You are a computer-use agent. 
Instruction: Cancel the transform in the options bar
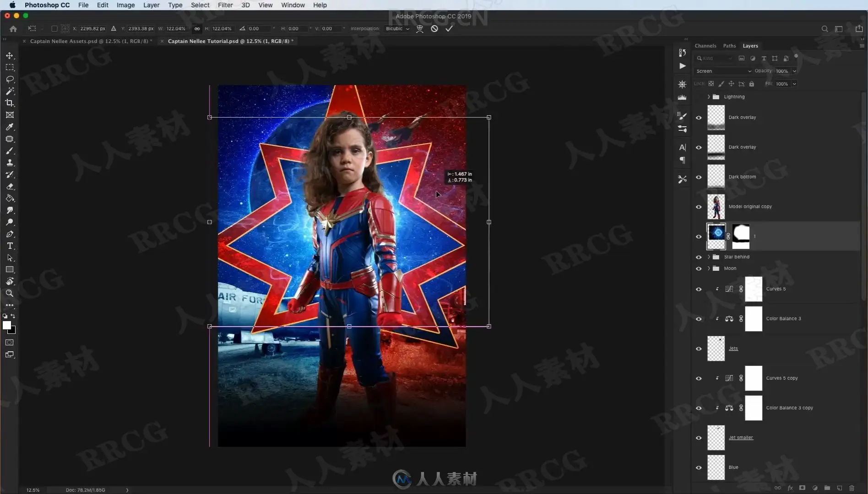click(434, 28)
